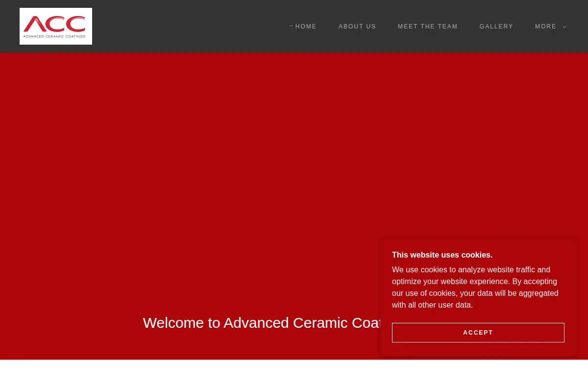Accept cookies with the ACCEPT button
The height and width of the screenshot is (368, 588).
tap(478, 333)
